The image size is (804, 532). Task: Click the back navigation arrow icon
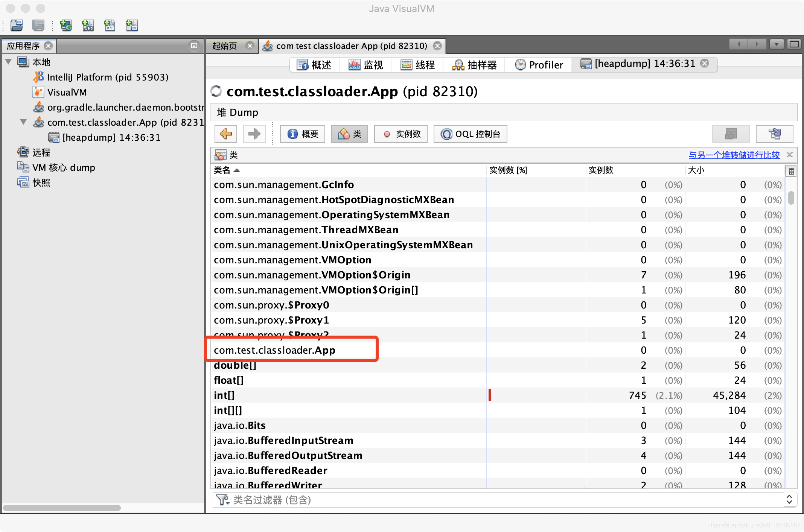pos(226,133)
